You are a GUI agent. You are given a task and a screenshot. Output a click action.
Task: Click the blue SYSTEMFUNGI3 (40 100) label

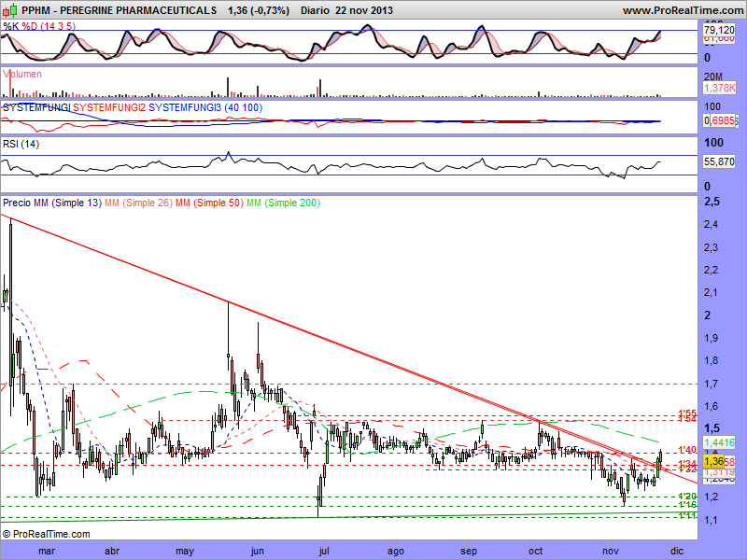point(205,107)
